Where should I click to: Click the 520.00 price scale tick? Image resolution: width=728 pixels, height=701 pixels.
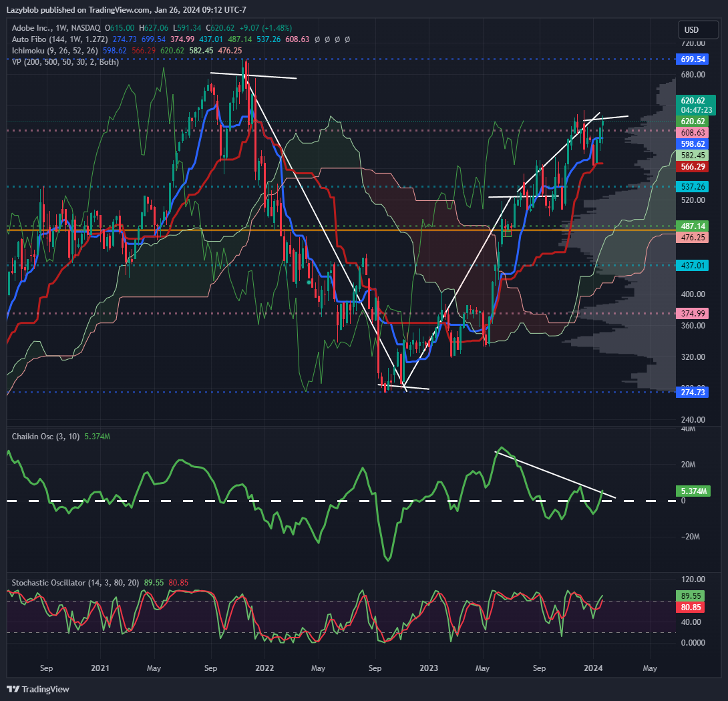[693, 200]
